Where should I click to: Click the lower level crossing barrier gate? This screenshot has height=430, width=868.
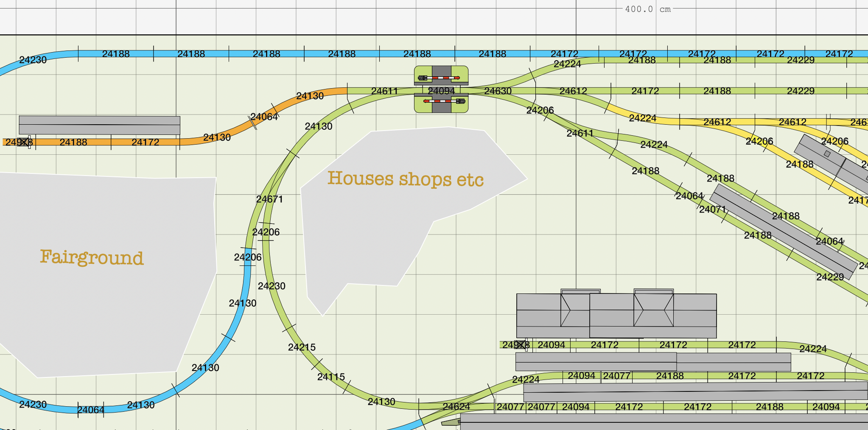point(441,101)
